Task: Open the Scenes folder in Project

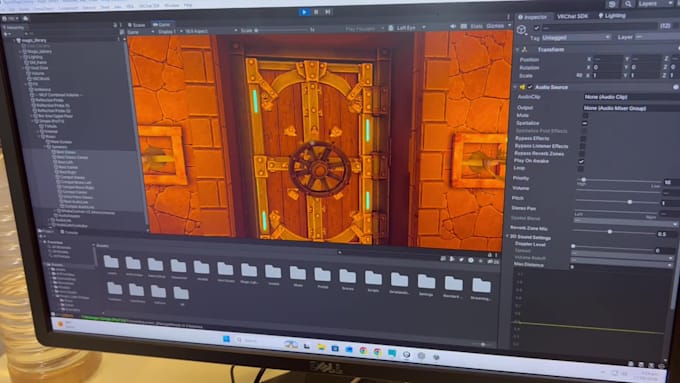Action: click(x=347, y=278)
